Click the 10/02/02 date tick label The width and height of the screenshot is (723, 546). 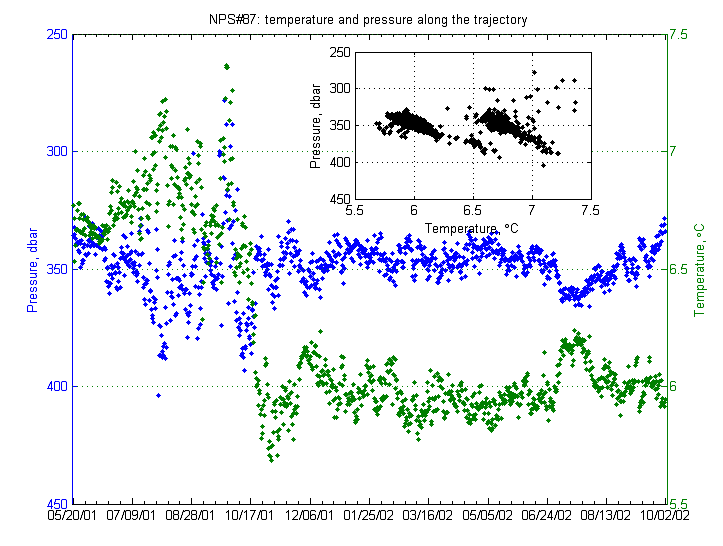(666, 517)
